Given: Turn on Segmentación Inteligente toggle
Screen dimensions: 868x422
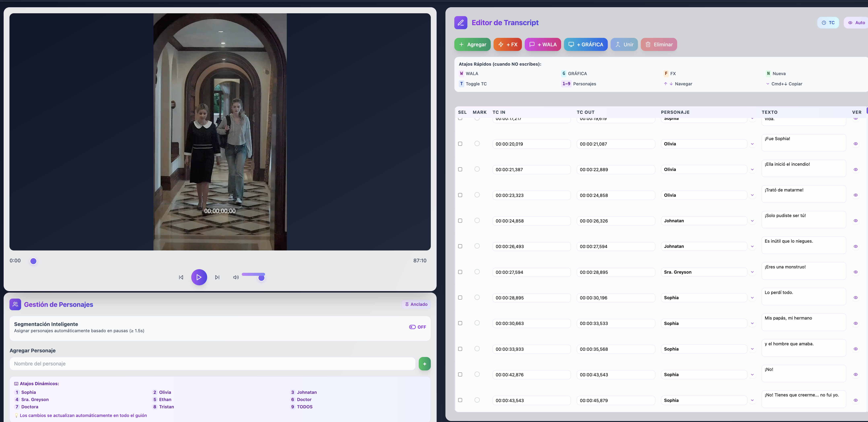Looking at the screenshot, I should [x=417, y=327].
